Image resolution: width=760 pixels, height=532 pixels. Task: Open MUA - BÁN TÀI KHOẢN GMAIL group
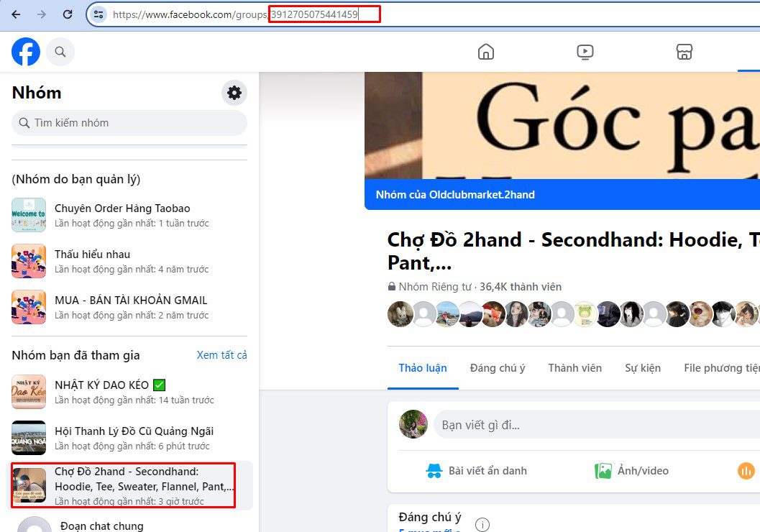(x=129, y=307)
